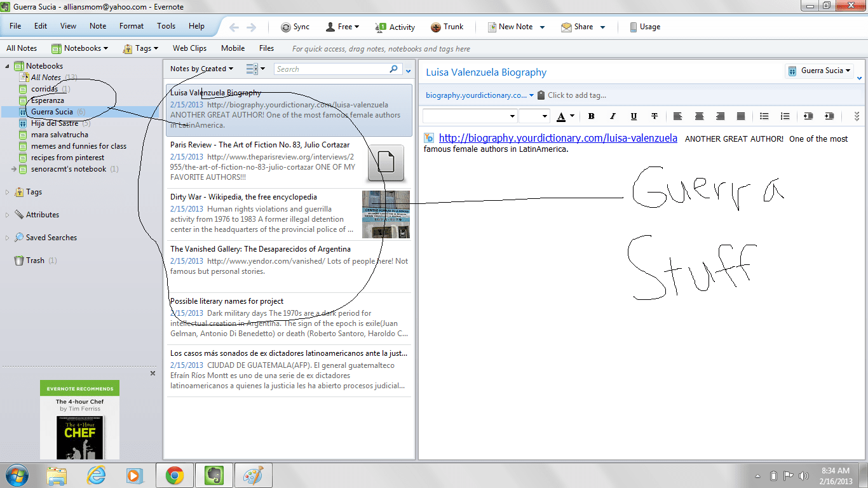Select the Trash in the sidebar
Image resolution: width=868 pixels, height=488 pixels.
click(x=36, y=261)
